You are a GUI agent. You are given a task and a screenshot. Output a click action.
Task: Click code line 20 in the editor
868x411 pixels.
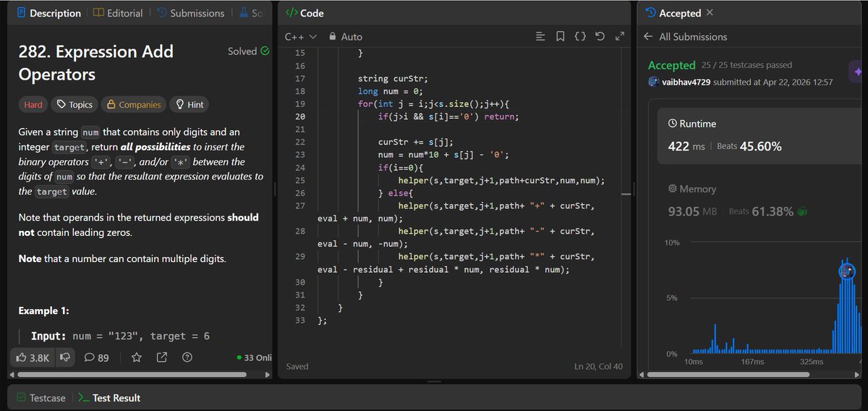coord(448,116)
